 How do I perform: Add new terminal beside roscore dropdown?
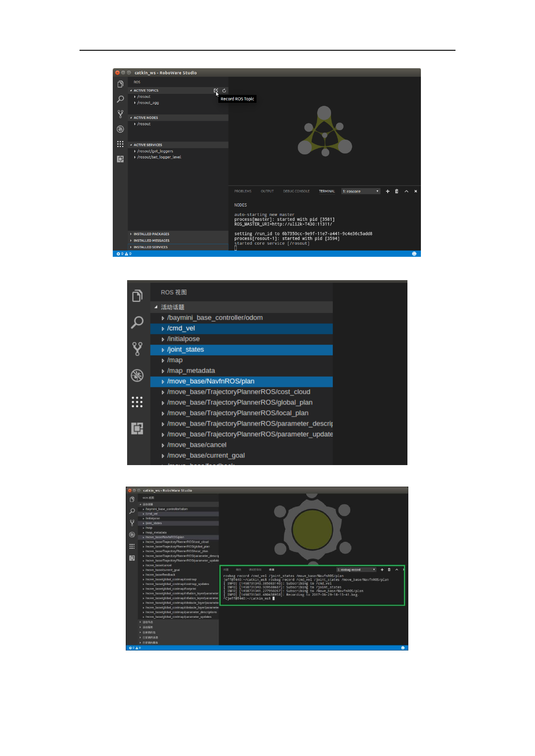[x=388, y=191]
